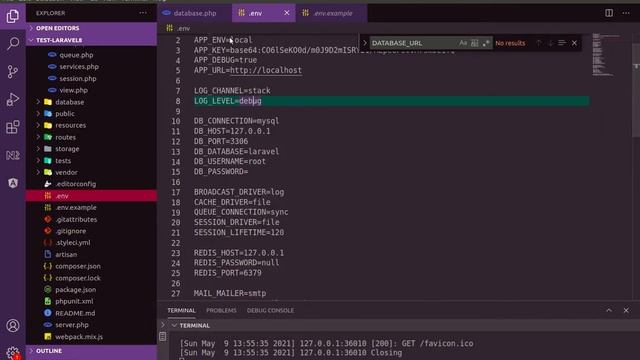Image resolution: width=640 pixels, height=360 pixels.
Task: Open webpack.mix.js file
Action: click(x=79, y=337)
